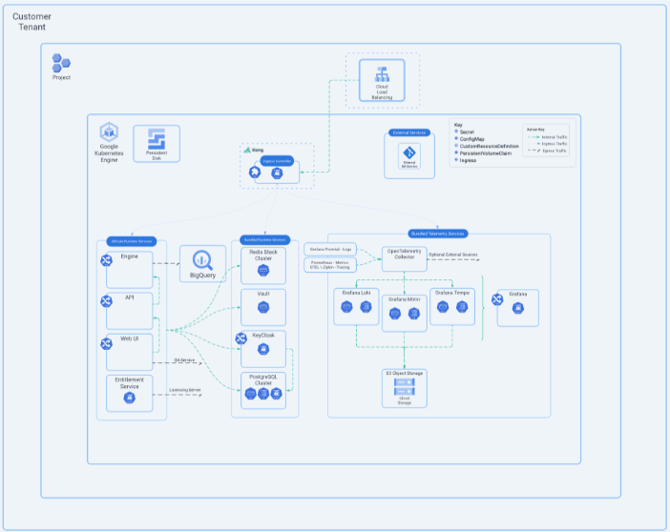Image resolution: width=670 pixels, height=532 pixels.
Task: Click the 'Grafana Tempo' label
Action: 452,293
